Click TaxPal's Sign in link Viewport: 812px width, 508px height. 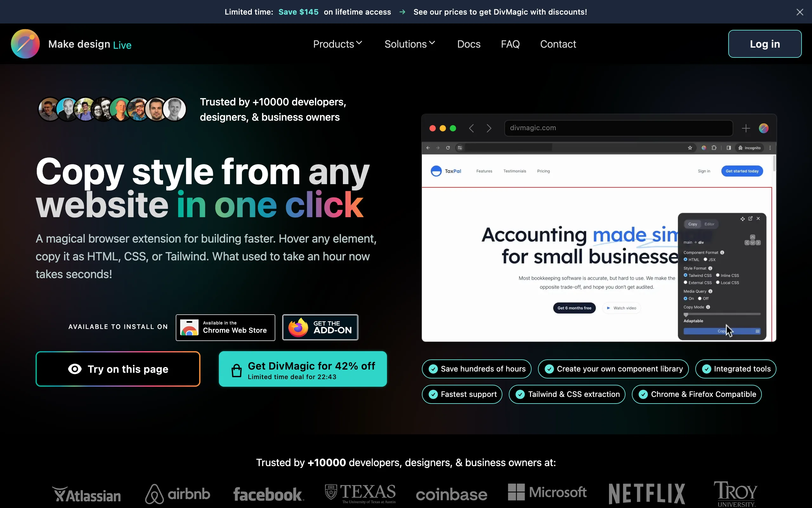pos(704,171)
